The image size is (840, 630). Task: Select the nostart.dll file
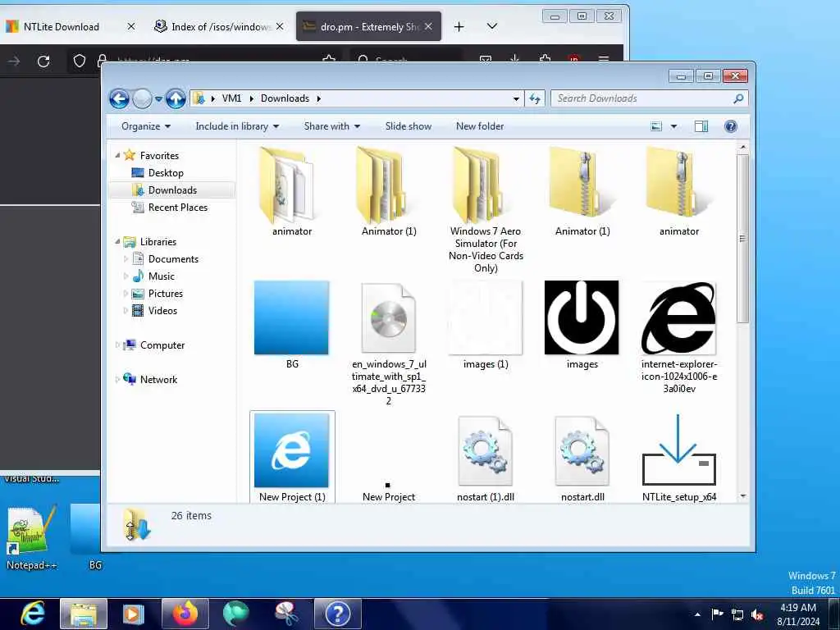(582, 459)
